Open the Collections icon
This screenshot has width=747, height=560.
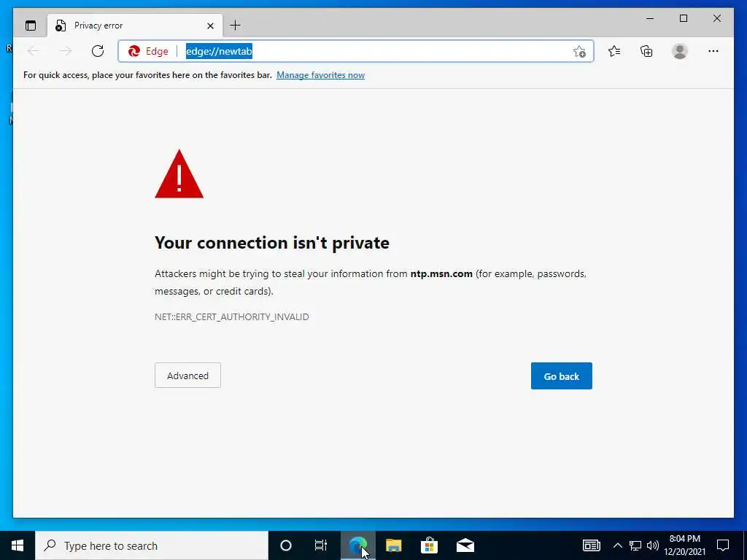point(646,51)
